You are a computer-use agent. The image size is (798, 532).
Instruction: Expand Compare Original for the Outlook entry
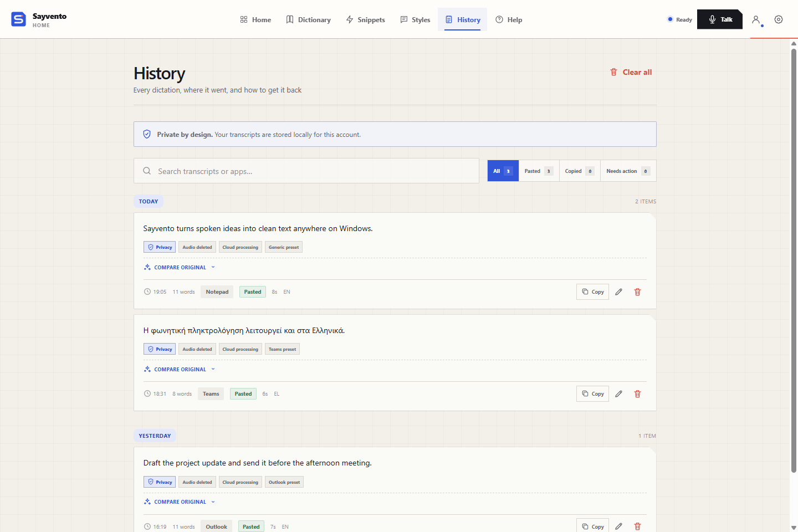click(x=179, y=502)
